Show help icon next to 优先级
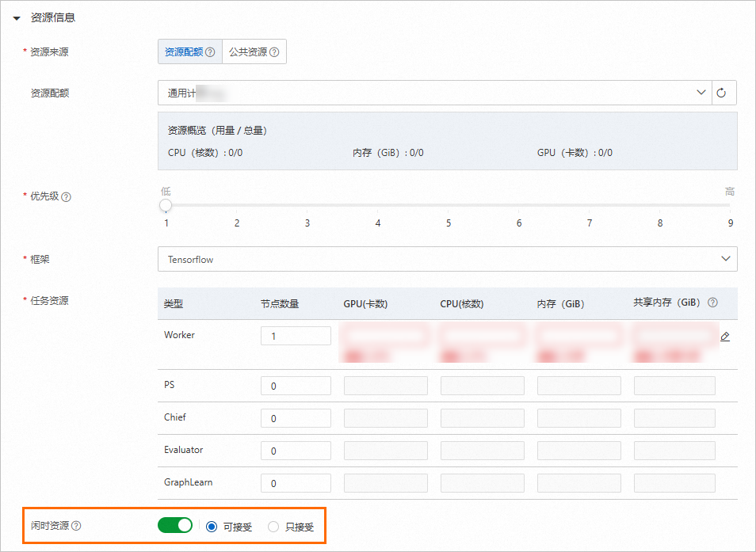The image size is (756, 552). point(67,197)
